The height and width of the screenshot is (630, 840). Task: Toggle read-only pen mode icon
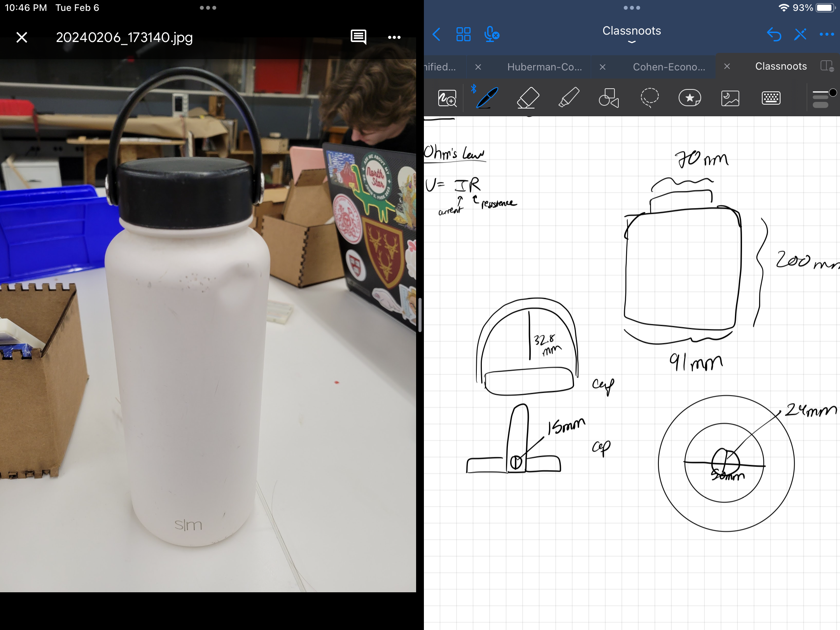(x=800, y=35)
